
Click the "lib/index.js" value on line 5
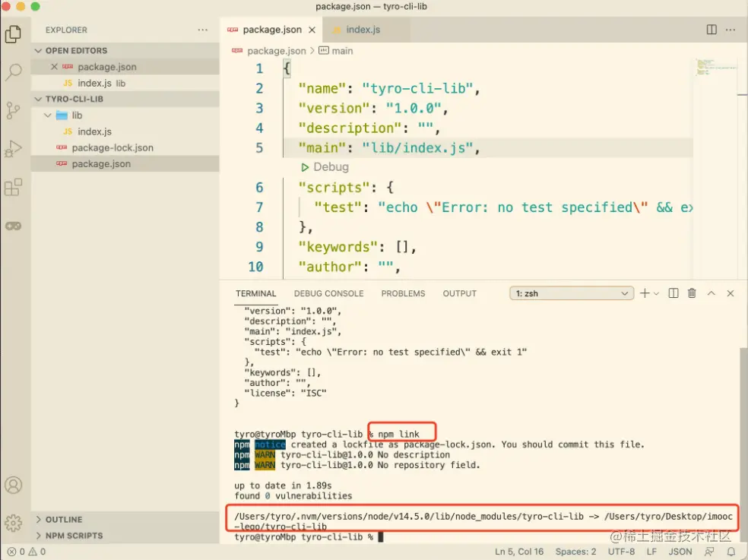point(417,148)
